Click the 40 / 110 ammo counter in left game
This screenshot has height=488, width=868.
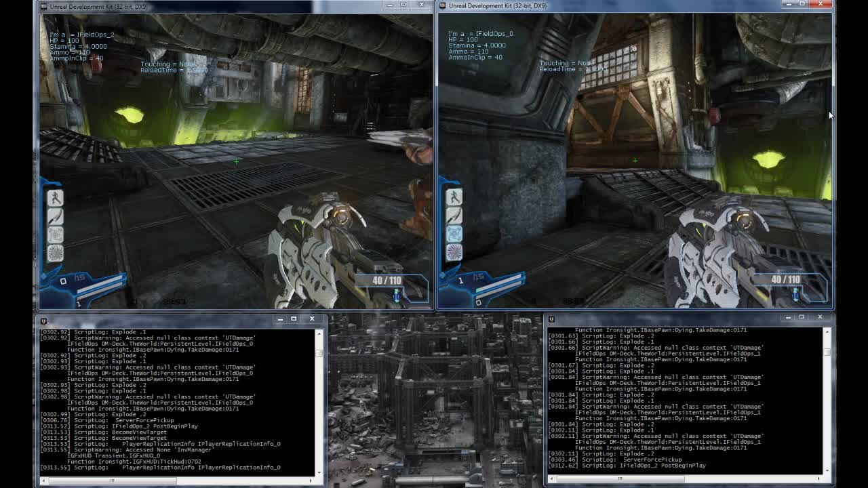point(387,281)
